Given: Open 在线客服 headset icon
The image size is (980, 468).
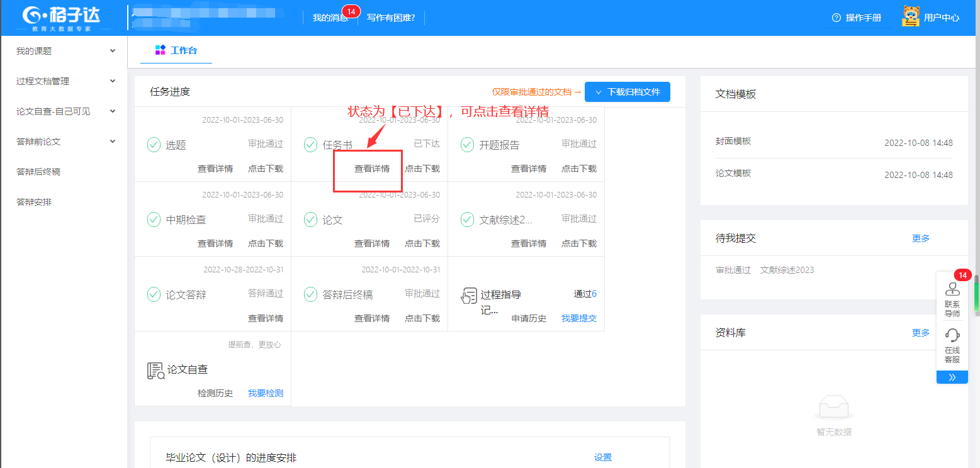Looking at the screenshot, I should pyautogui.click(x=952, y=335).
